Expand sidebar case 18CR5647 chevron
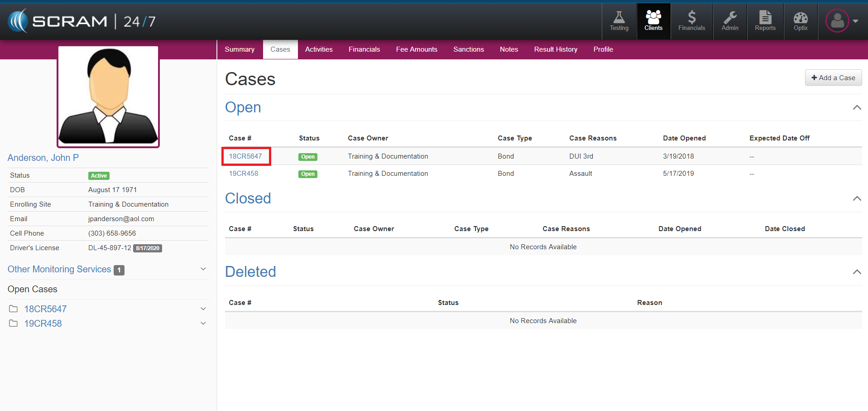This screenshot has width=868, height=411. (x=203, y=309)
